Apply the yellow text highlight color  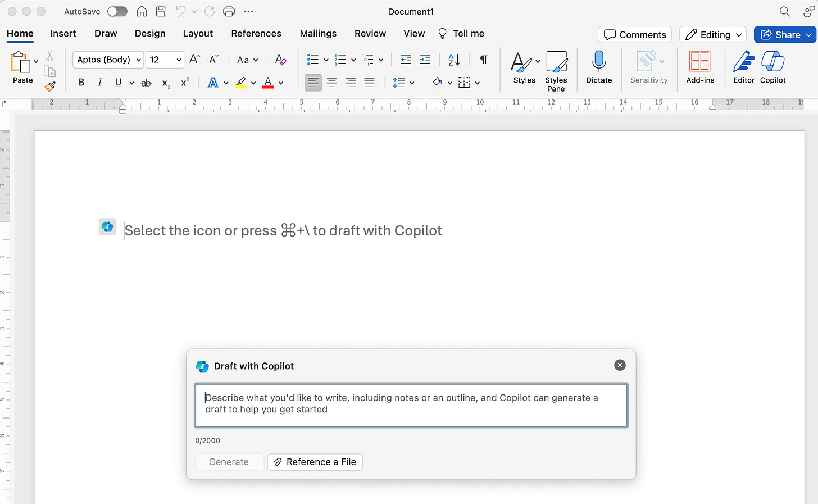[240, 83]
